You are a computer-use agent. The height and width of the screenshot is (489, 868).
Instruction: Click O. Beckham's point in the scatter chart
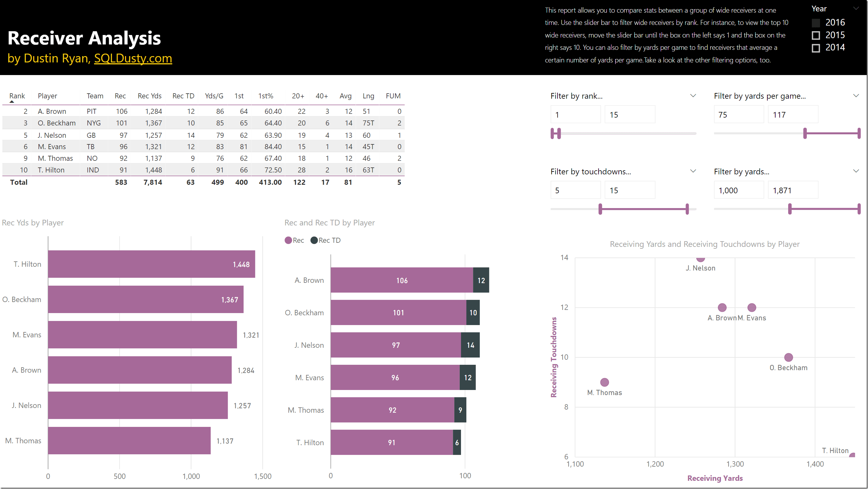point(788,357)
